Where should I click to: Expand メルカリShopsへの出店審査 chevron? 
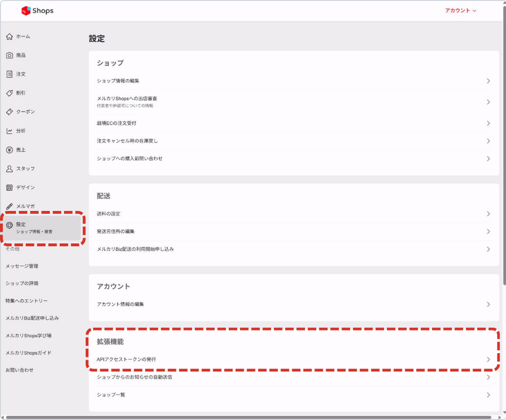(488, 102)
